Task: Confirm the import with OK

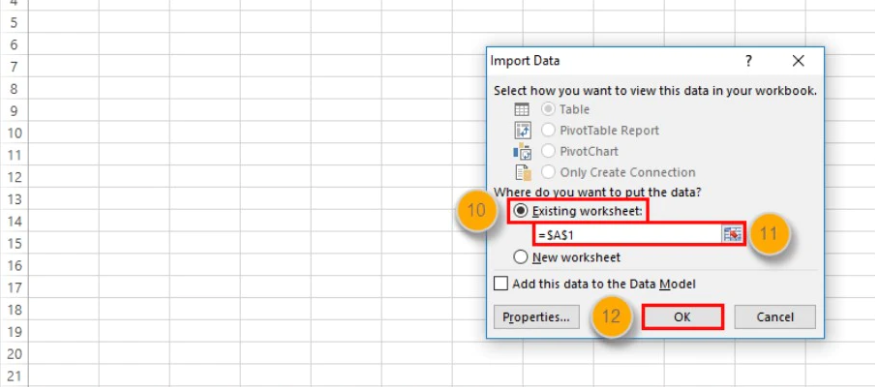Action: (682, 317)
